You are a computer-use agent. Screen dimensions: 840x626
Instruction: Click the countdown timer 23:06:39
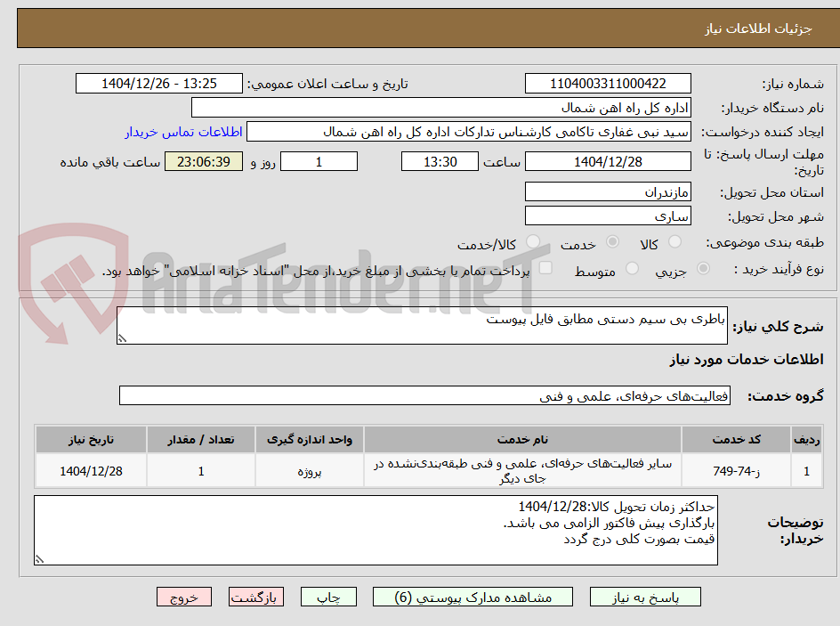204,161
